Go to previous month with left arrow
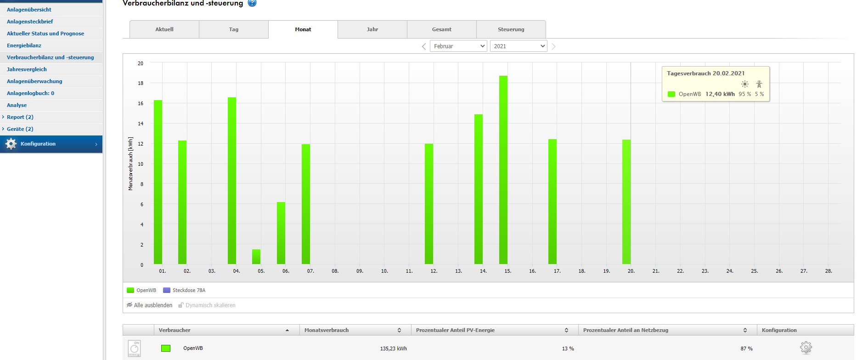 click(424, 46)
